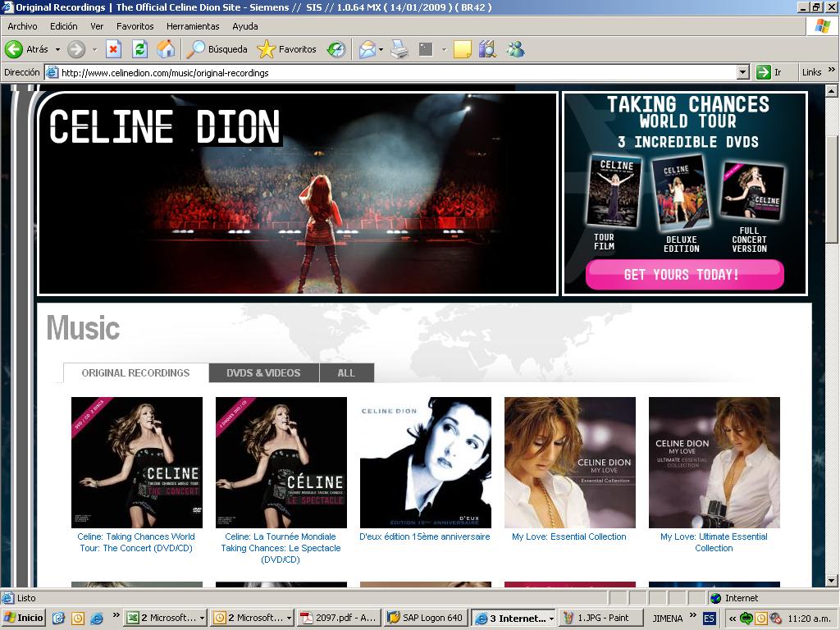The height and width of the screenshot is (630, 840).
Task: Switch to the DVDS & VIDEOS tab
Action: (x=263, y=373)
